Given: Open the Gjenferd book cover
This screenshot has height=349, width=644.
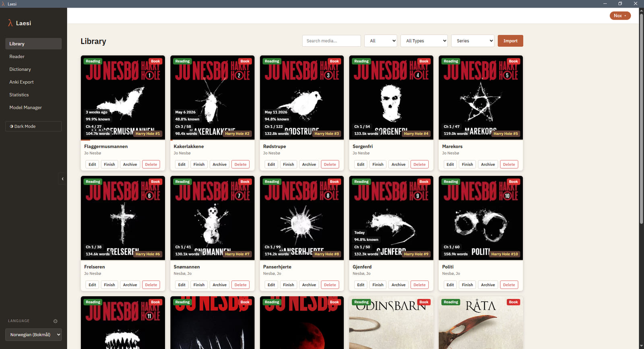Looking at the screenshot, I should [391, 218].
